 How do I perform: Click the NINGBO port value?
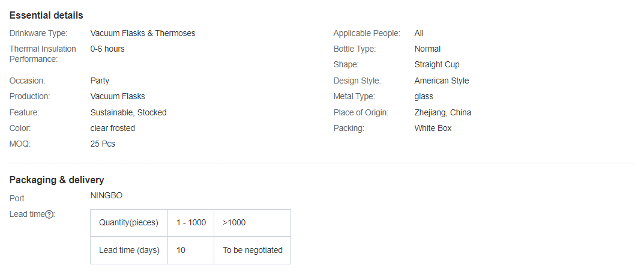(x=106, y=195)
